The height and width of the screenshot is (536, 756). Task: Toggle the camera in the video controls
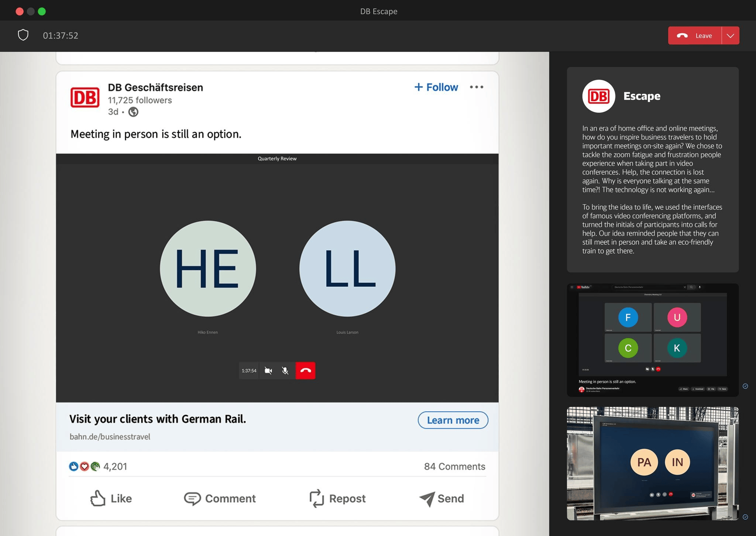coord(268,371)
